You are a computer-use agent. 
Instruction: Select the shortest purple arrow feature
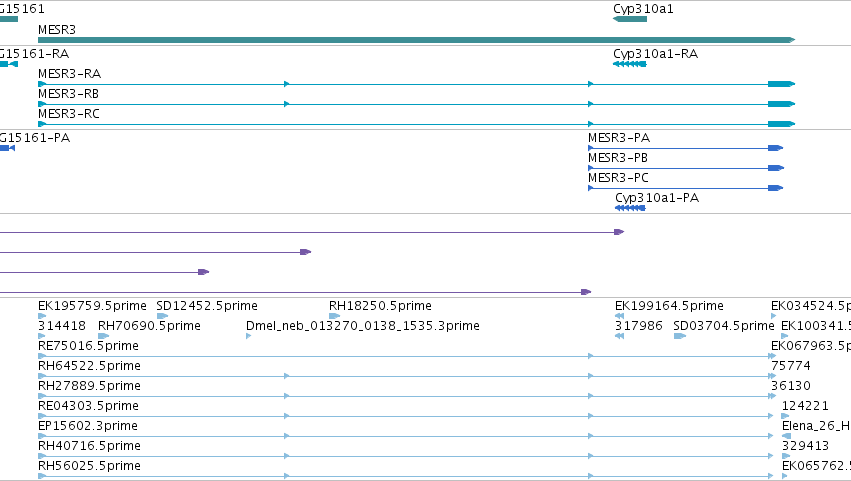pyautogui.click(x=105, y=272)
